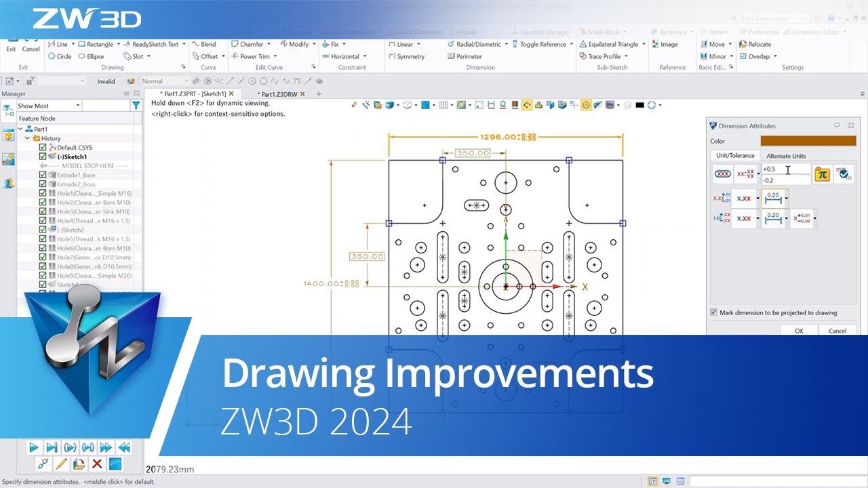Click the filter funnel icon in Manager

point(136,106)
